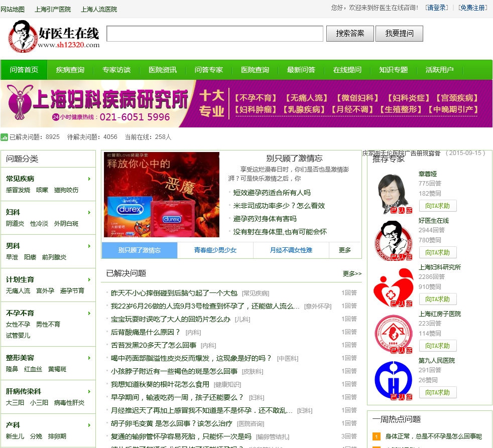Screen dimensions: 493x448
Task: Open 知识专题 navigation item
Action: pyautogui.click(x=394, y=70)
